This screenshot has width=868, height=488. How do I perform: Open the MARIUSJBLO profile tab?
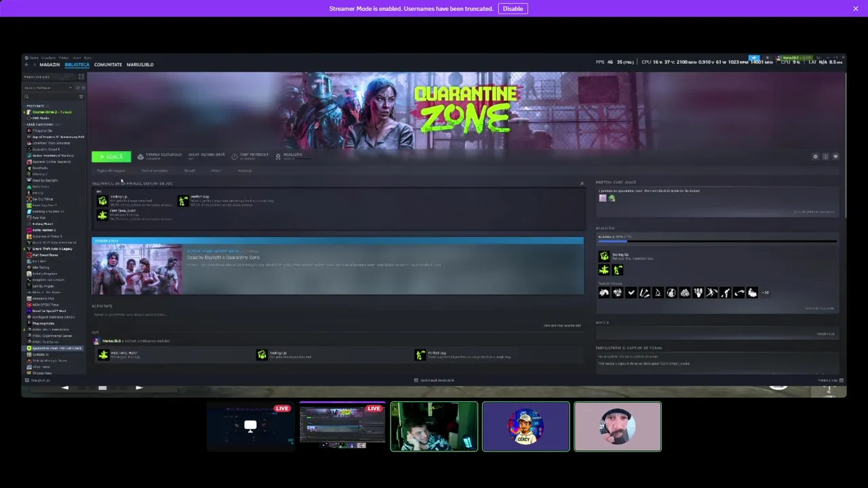[x=140, y=64]
